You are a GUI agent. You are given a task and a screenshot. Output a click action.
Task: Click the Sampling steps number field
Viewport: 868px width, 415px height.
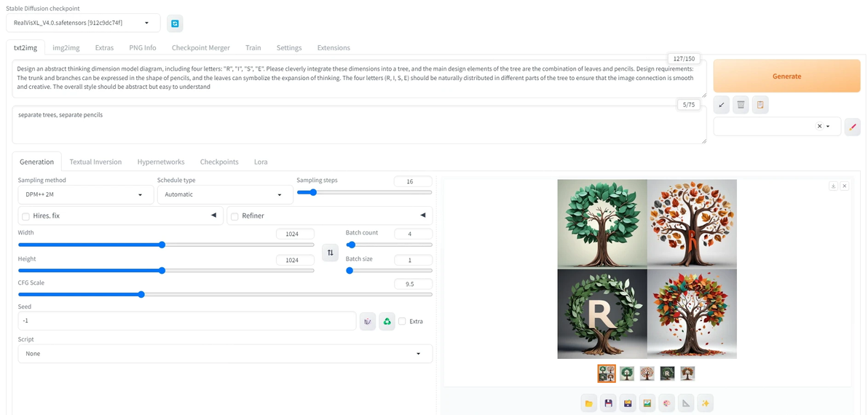pyautogui.click(x=413, y=181)
